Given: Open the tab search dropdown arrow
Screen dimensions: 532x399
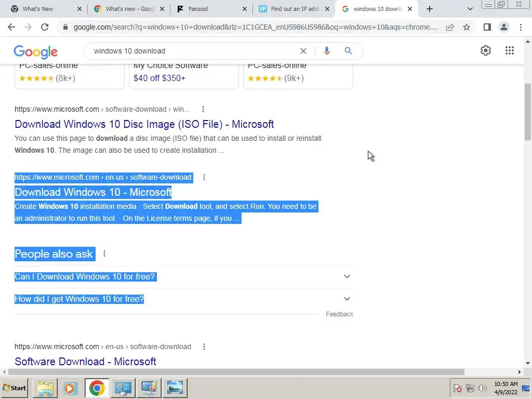Looking at the screenshot, I should click(470, 9).
